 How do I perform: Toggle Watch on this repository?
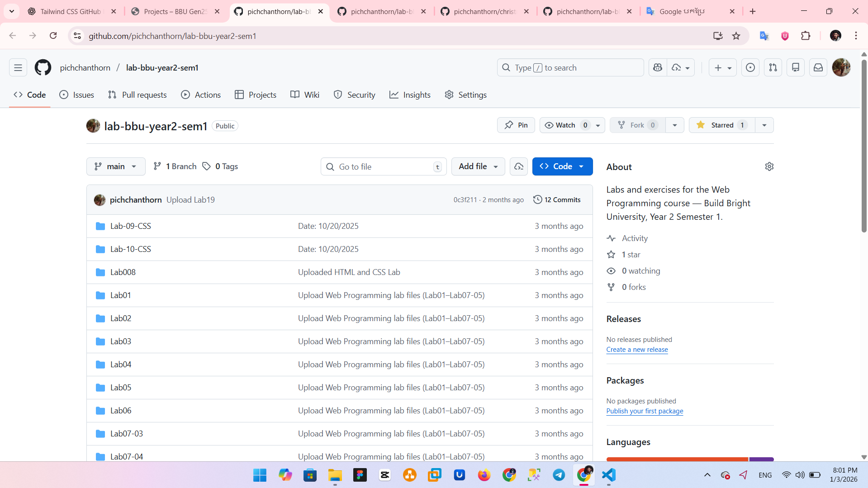point(565,125)
